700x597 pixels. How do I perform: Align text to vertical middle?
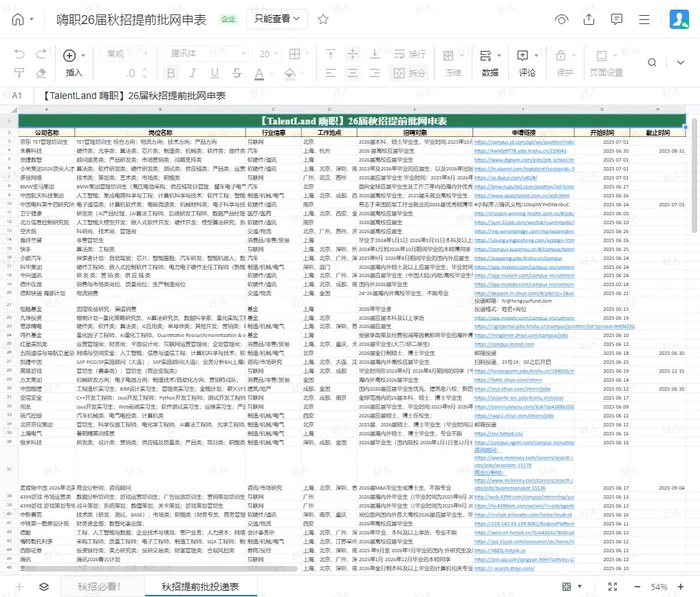coord(353,54)
